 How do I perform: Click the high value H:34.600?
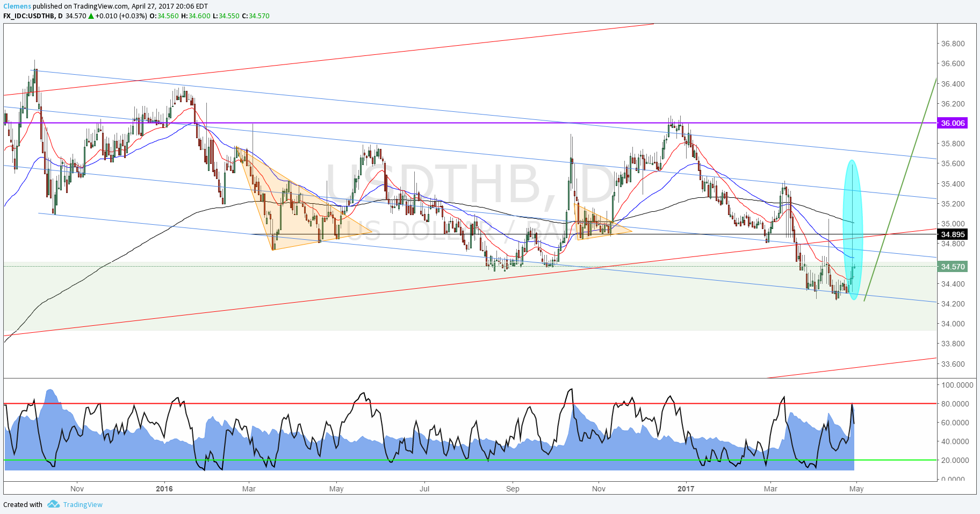click(196, 16)
